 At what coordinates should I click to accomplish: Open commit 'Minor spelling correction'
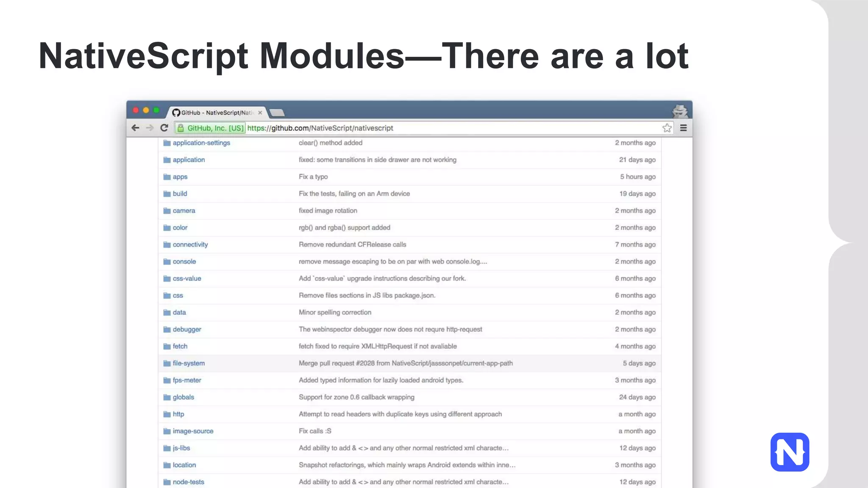pos(335,312)
